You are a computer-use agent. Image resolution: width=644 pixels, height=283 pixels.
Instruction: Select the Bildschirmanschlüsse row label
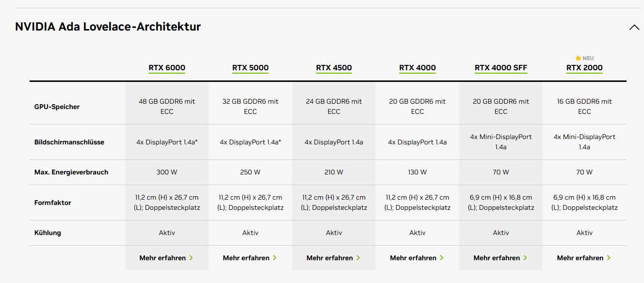[x=69, y=142]
